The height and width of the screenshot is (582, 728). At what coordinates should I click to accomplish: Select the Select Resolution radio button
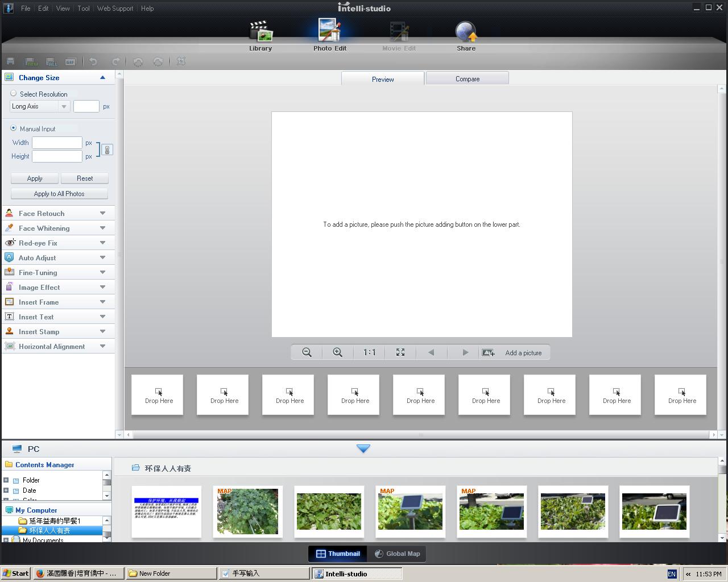click(x=14, y=94)
